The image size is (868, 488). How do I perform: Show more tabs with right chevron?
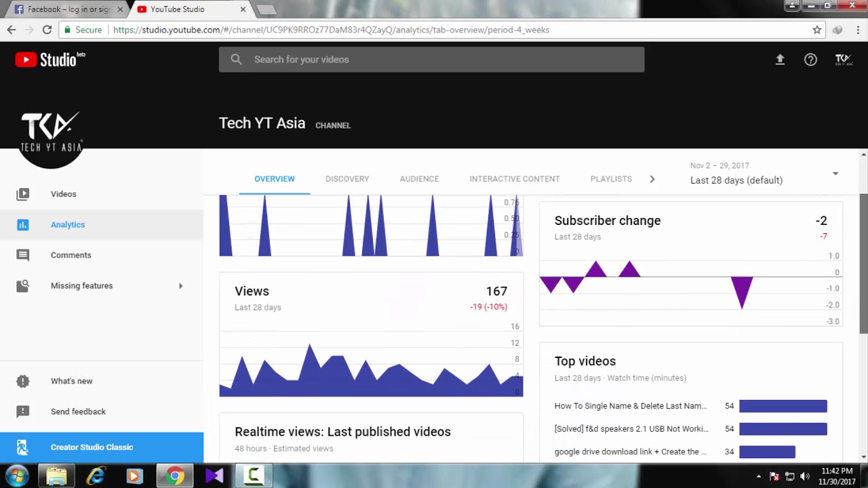tap(652, 179)
